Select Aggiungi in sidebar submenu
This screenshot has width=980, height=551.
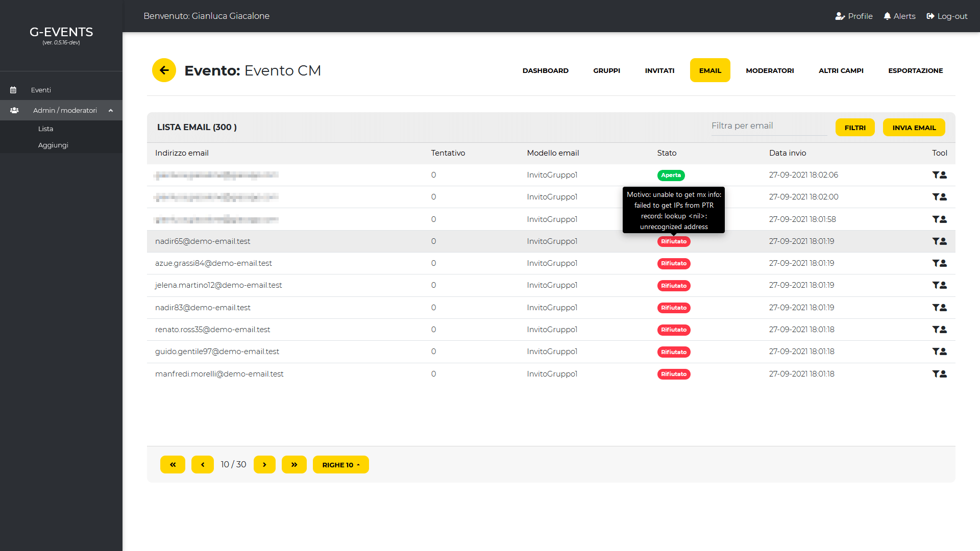[x=53, y=145]
